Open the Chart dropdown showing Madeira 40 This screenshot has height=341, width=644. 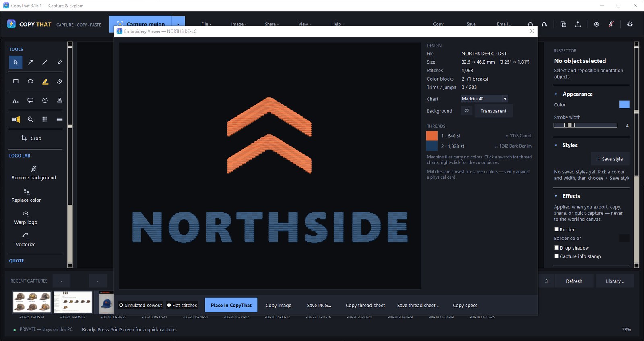point(485,99)
